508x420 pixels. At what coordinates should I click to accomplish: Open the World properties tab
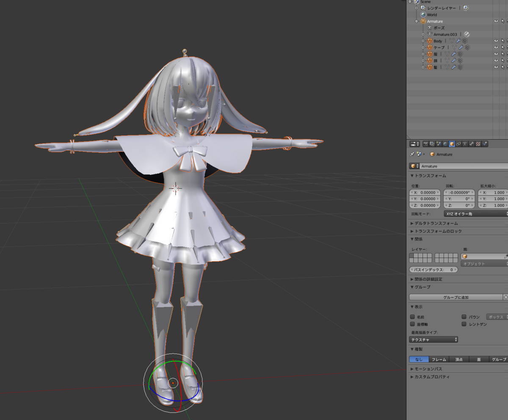[x=445, y=144]
